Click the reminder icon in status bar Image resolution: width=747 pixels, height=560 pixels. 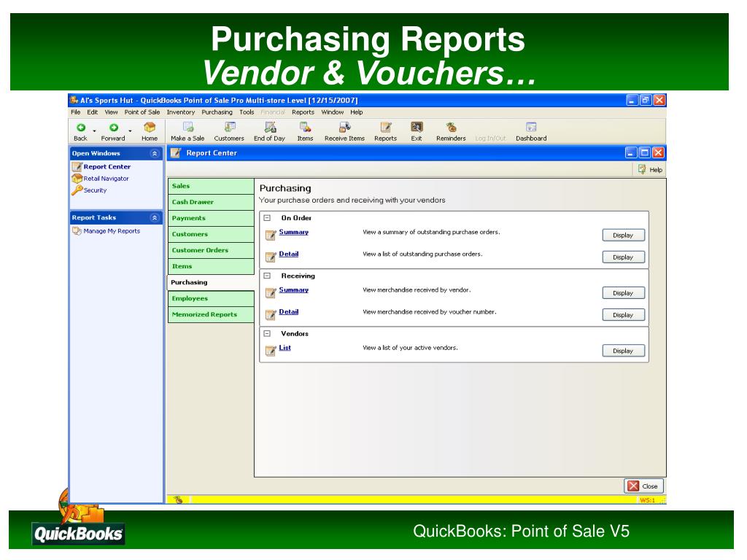click(178, 499)
